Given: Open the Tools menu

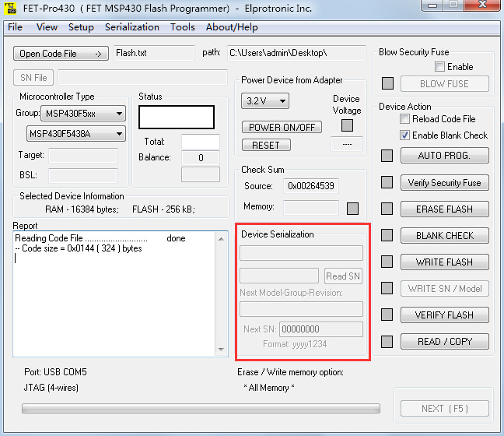Looking at the screenshot, I should pyautogui.click(x=183, y=27).
